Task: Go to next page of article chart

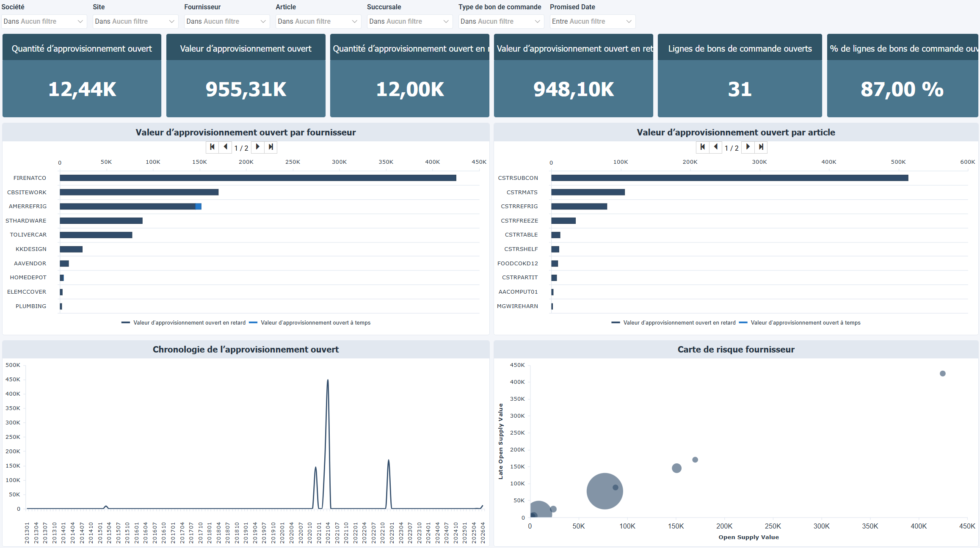Action: tap(748, 147)
